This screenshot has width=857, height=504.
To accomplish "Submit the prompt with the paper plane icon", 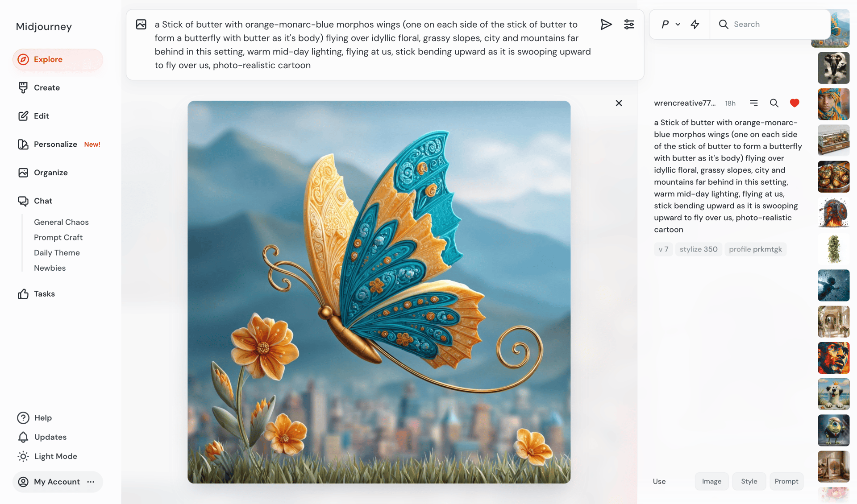I will pos(606,24).
